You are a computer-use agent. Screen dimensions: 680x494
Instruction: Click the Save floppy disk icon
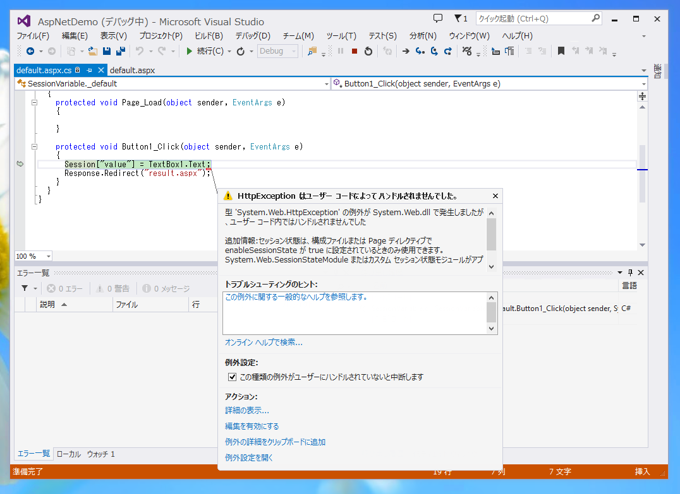(107, 51)
